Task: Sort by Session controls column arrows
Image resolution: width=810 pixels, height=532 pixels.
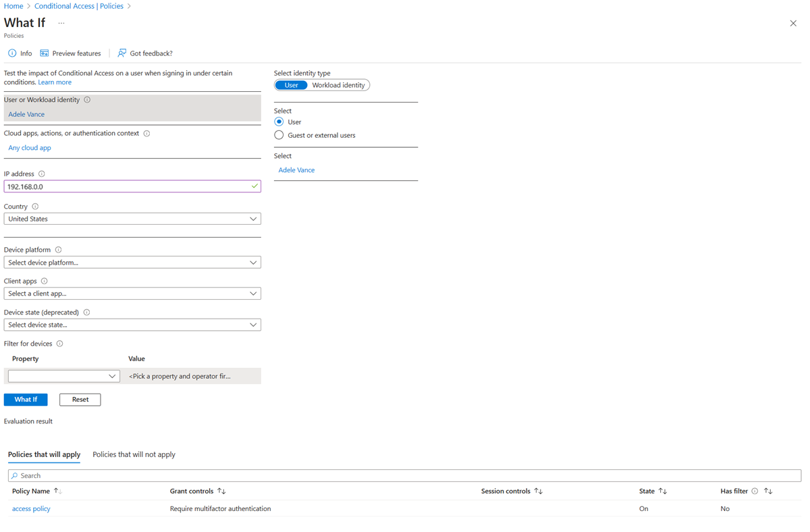Action: [x=538, y=491]
